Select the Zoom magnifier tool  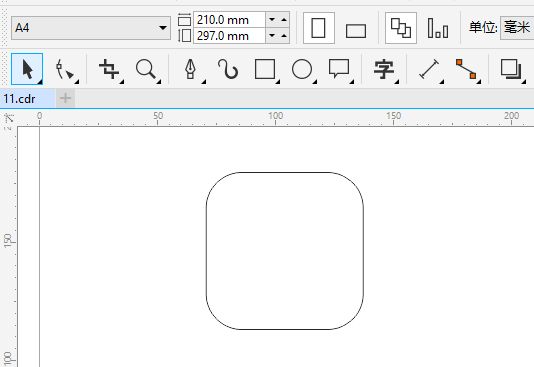146,69
